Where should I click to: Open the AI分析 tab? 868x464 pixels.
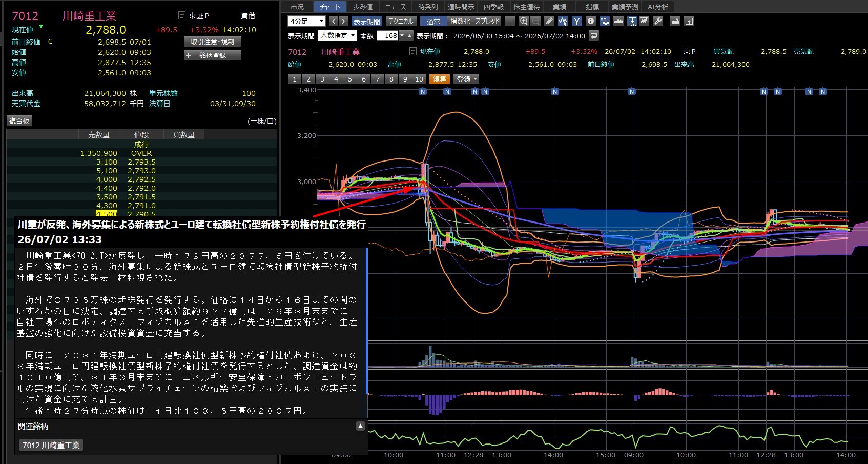(658, 7)
